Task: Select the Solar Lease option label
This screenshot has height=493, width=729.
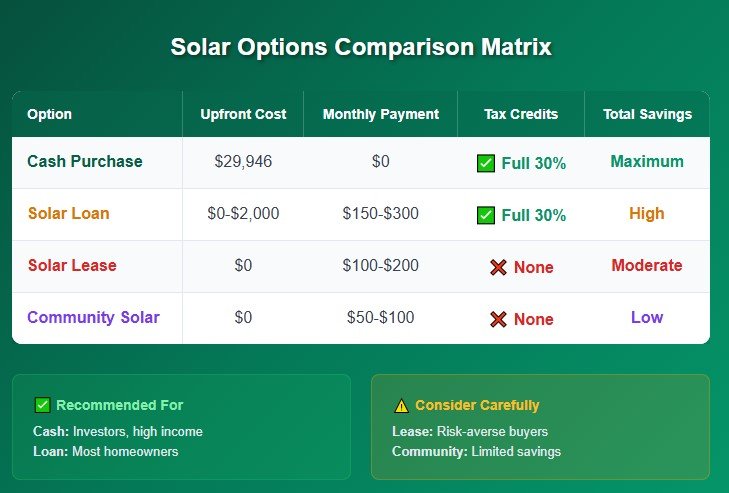Action: pyautogui.click(x=72, y=266)
